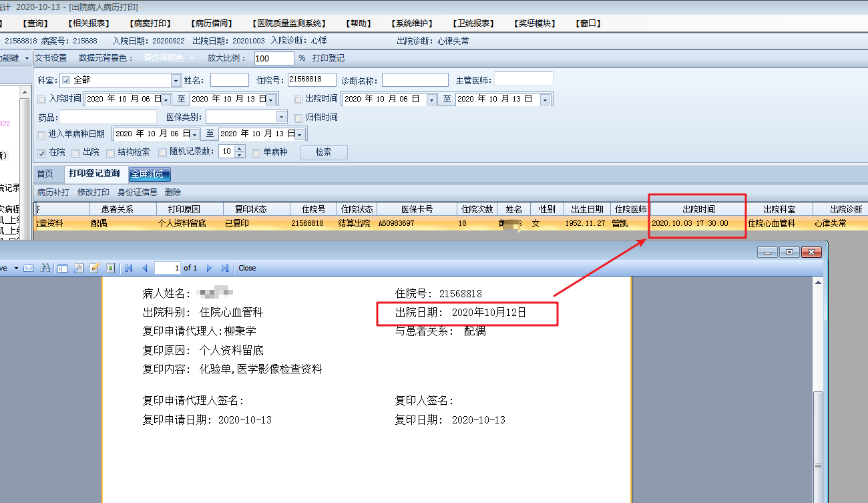
Task: Open the 查询 menu
Action: 35,23
